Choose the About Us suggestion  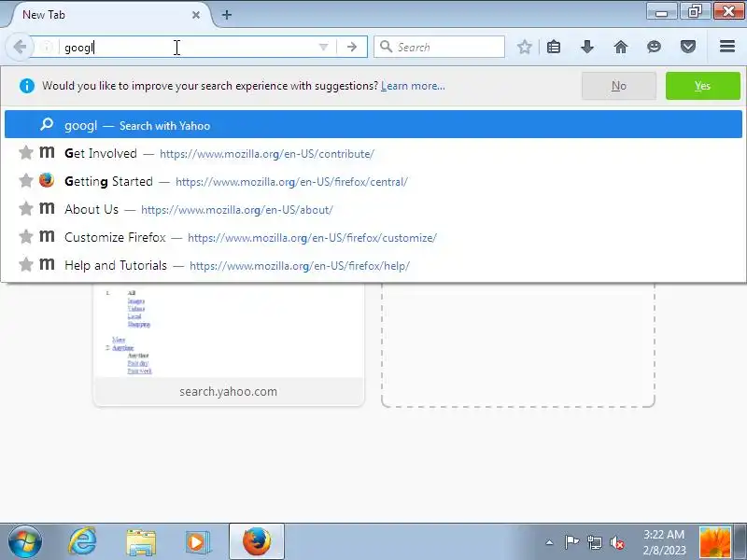point(373,209)
